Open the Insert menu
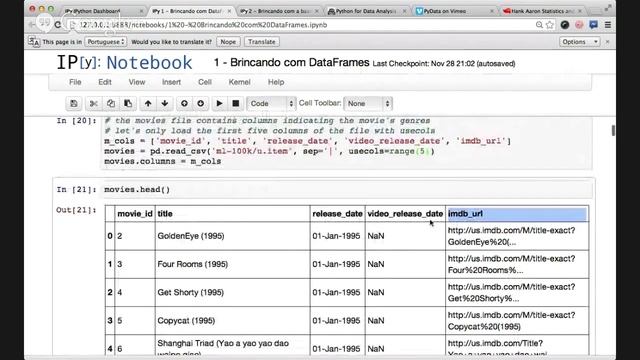Viewport: 640px width, 360px height. click(171, 82)
